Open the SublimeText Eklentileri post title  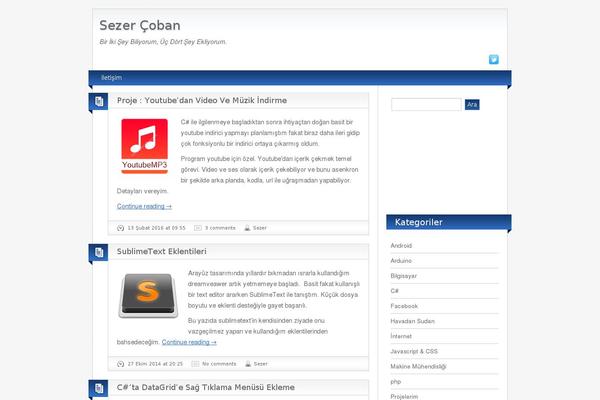click(161, 251)
